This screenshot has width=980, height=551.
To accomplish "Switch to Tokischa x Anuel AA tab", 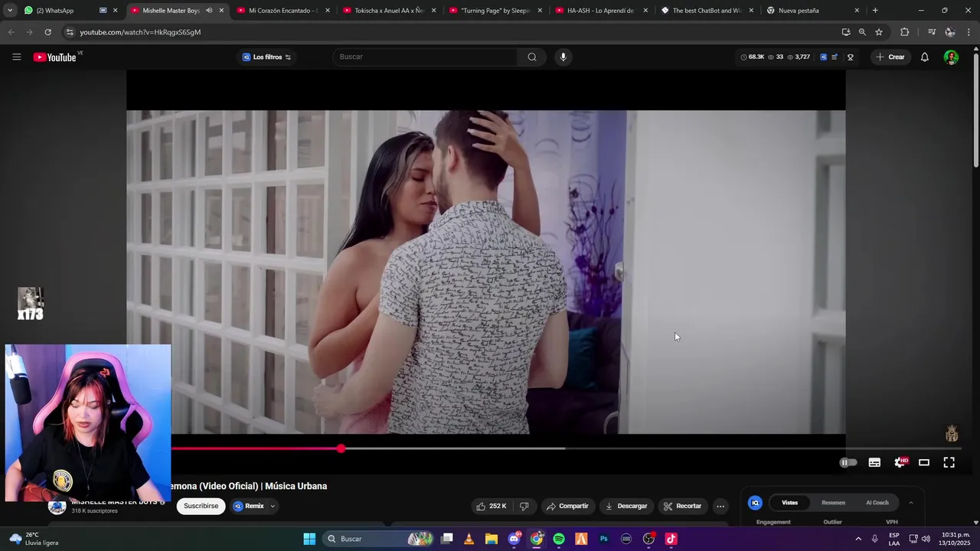I will point(390,11).
